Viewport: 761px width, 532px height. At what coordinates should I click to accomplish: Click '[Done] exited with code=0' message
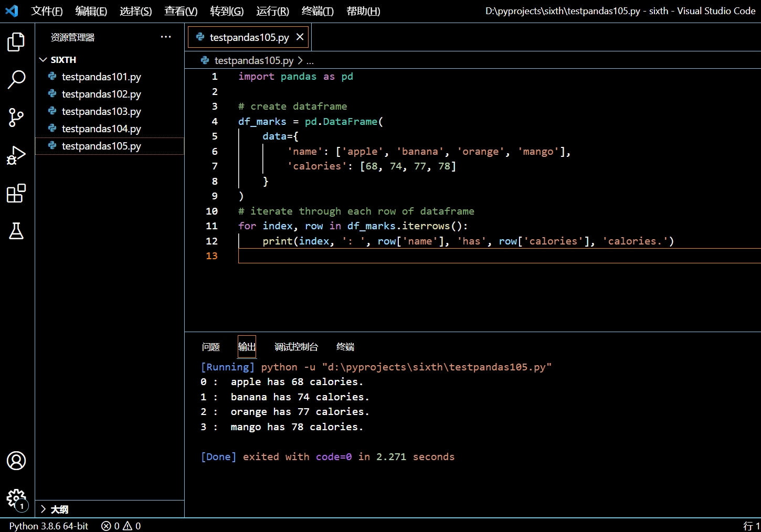pos(276,457)
